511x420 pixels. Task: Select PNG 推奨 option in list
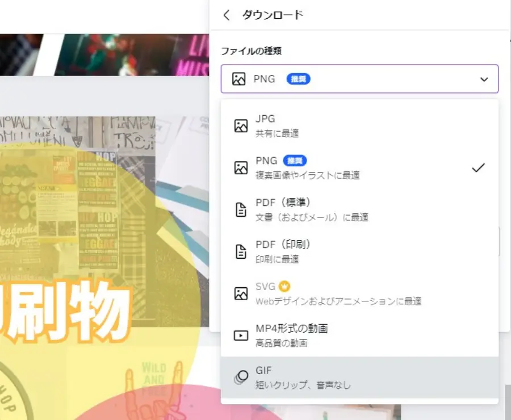[359, 168]
